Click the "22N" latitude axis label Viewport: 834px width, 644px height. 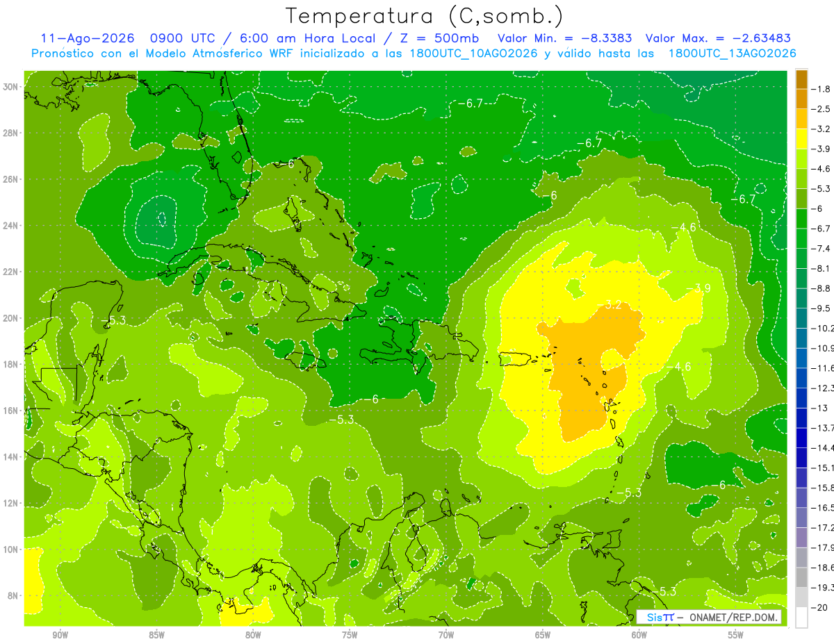(x=11, y=272)
